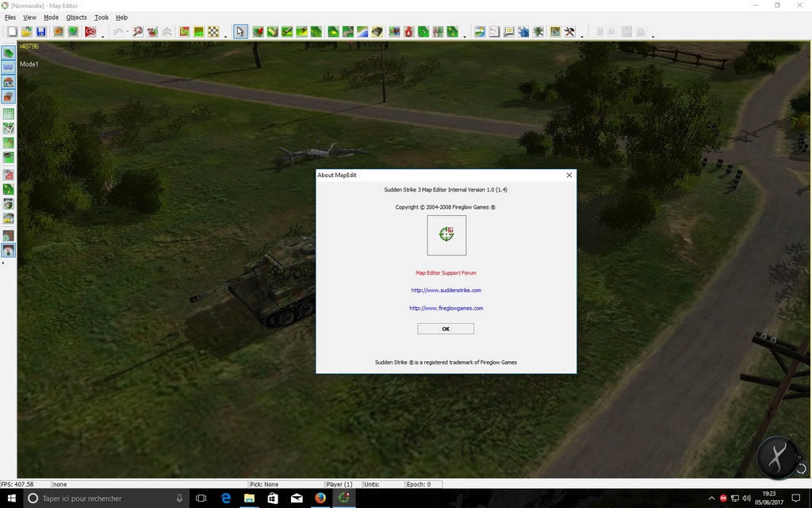Open the Mode menu
The image size is (812, 508).
coord(51,17)
